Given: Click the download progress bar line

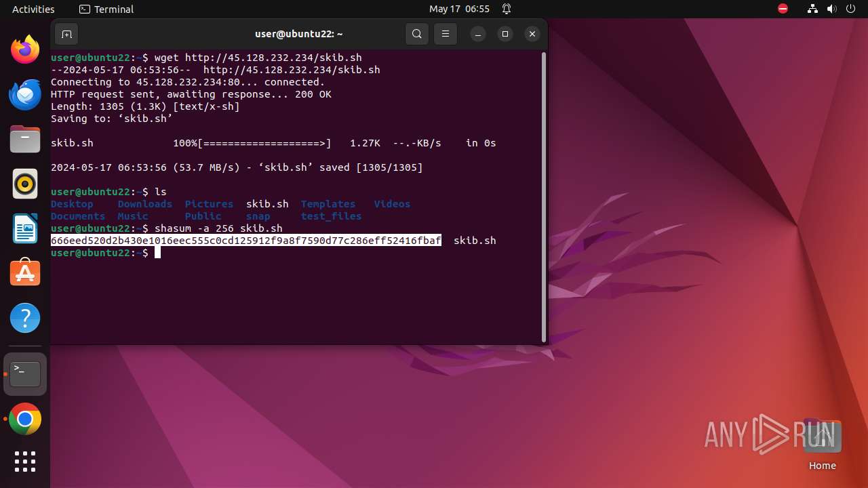Looking at the screenshot, I should coord(273,143).
